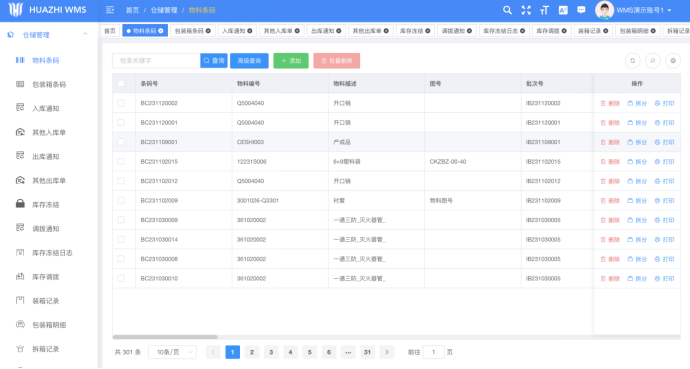
Task: Click split action for row BC231109001
Action: [x=637, y=142]
